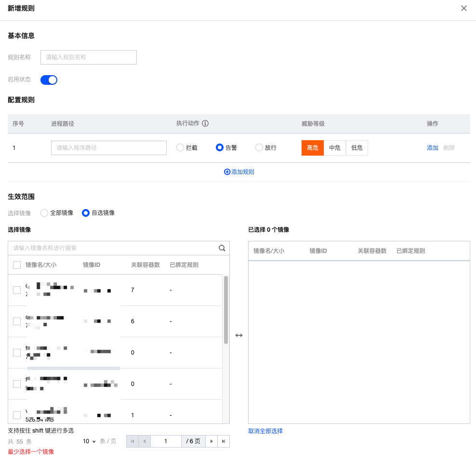
Task: Go to the first page of images
Action: (x=132, y=441)
